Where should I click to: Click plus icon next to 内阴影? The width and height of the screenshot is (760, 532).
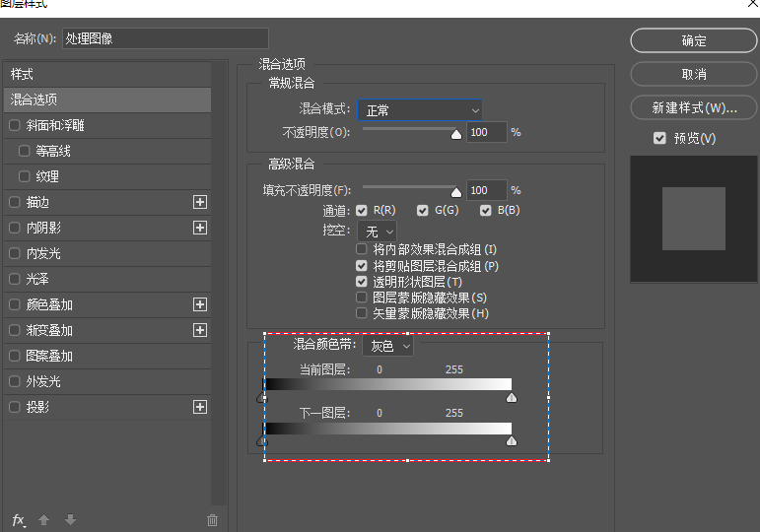click(x=200, y=228)
